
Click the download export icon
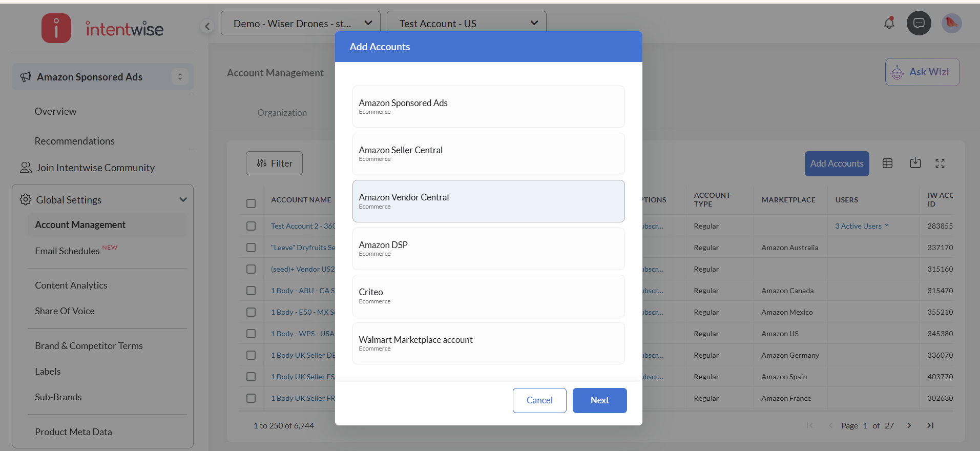pyautogui.click(x=915, y=163)
